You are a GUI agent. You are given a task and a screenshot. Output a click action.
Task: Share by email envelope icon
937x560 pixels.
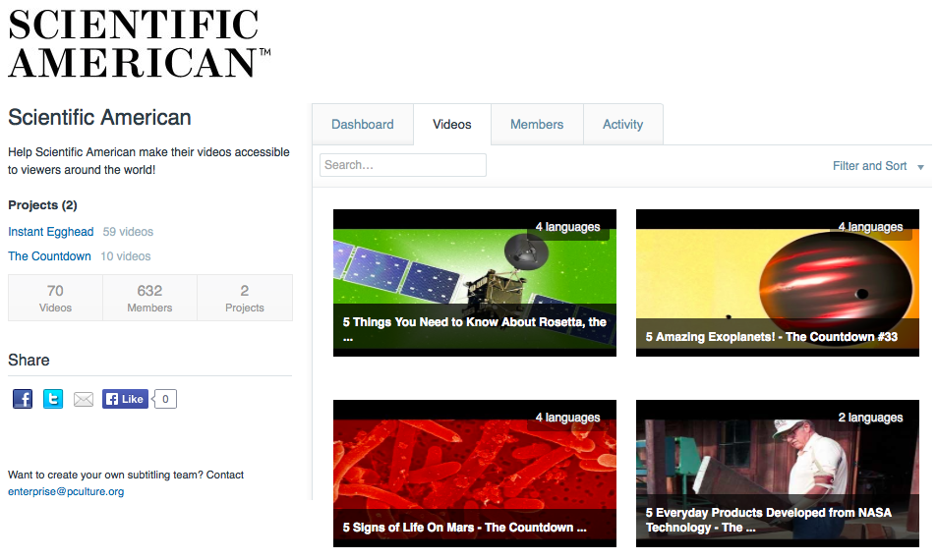[x=84, y=399]
